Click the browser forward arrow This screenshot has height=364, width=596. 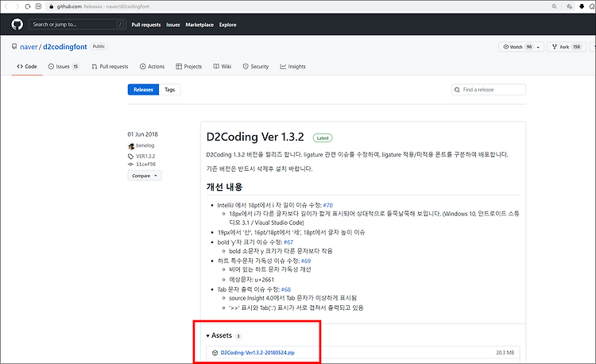17,6
